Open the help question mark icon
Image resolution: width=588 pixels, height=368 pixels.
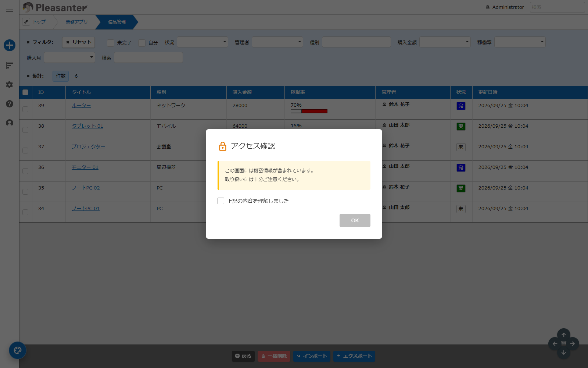tap(10, 104)
